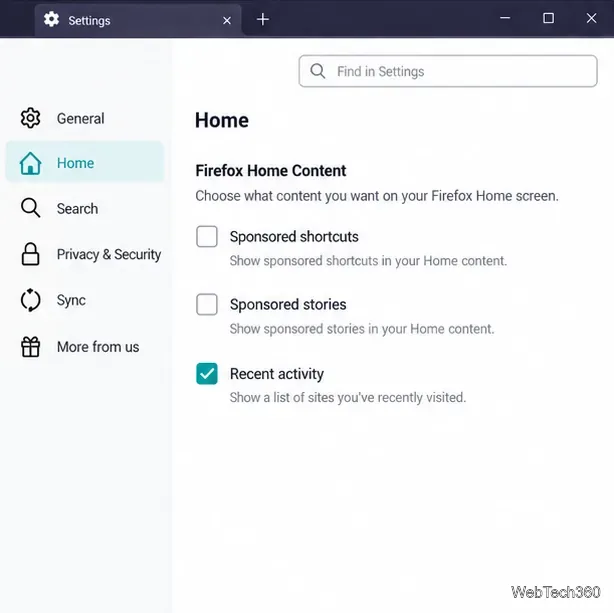Select the Settings browser tab
Viewport: 614px width, 613px height.
138,20
